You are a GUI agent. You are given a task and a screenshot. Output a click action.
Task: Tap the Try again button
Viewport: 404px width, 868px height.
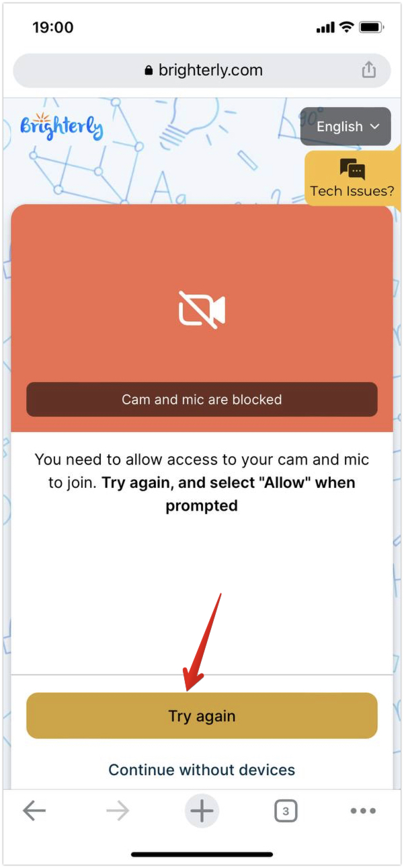coord(202,716)
